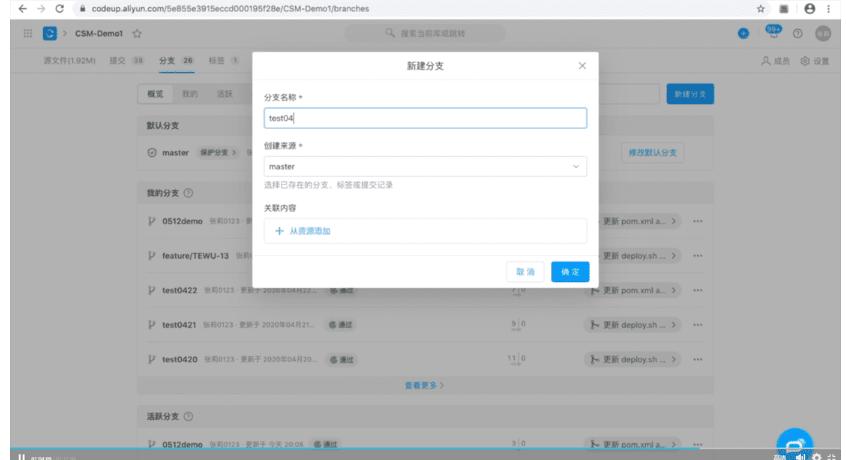Screen dimensions: 846x460
Task: Click the 分支名称 input containing test04
Action: coord(425,118)
